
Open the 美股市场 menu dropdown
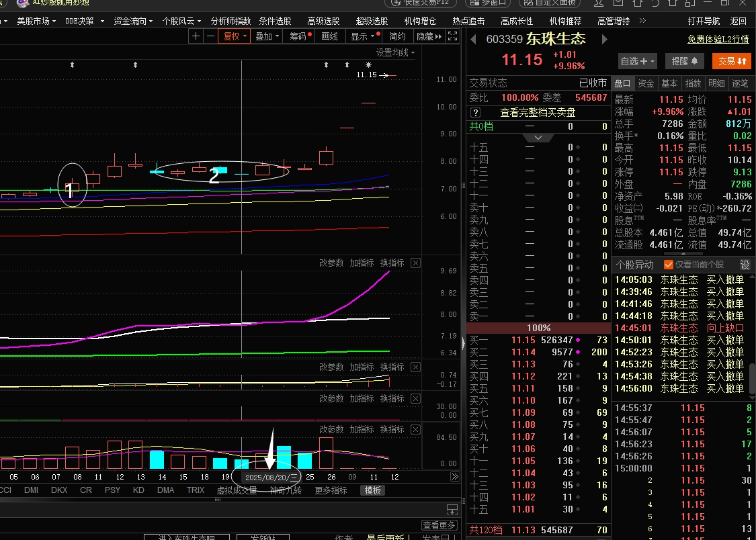point(36,21)
